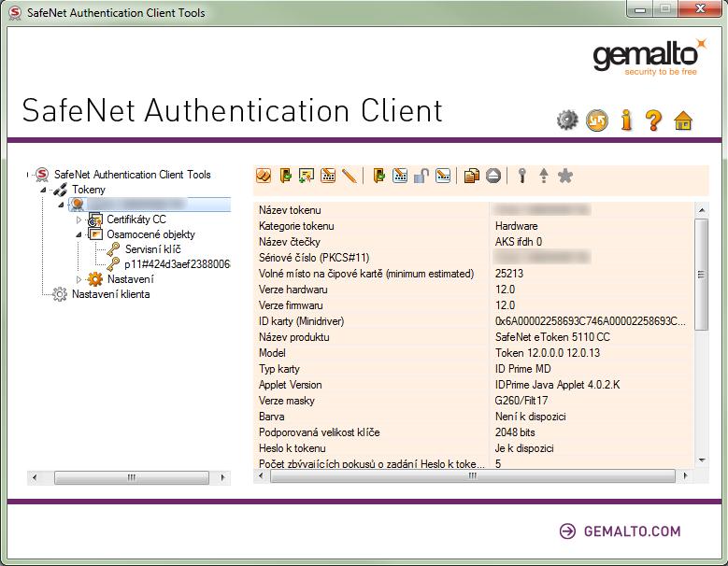Image resolution: width=728 pixels, height=566 pixels.
Task: Click the supported key size 2048 bits
Action: pos(515,432)
